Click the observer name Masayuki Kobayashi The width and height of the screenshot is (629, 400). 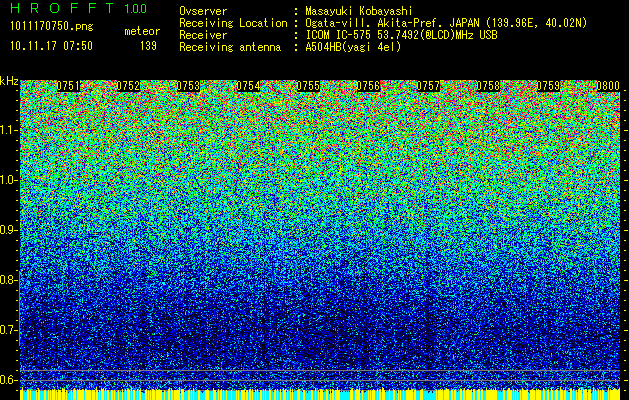(x=359, y=11)
